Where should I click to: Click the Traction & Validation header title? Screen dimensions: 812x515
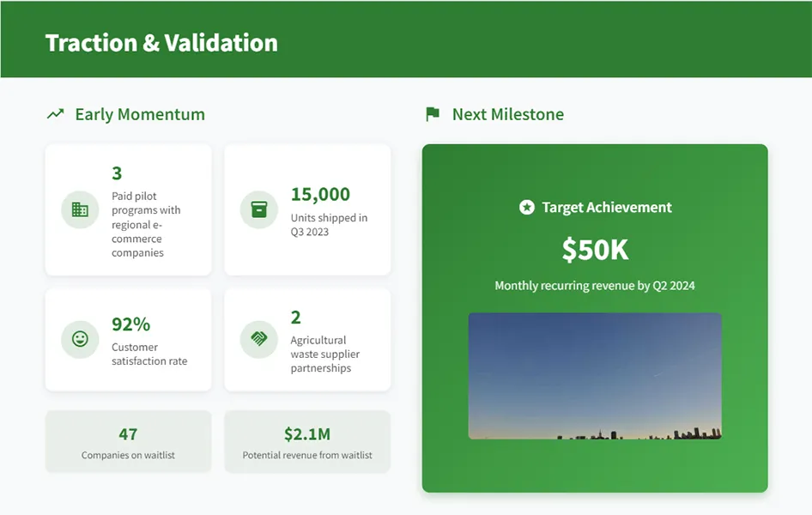point(161,42)
